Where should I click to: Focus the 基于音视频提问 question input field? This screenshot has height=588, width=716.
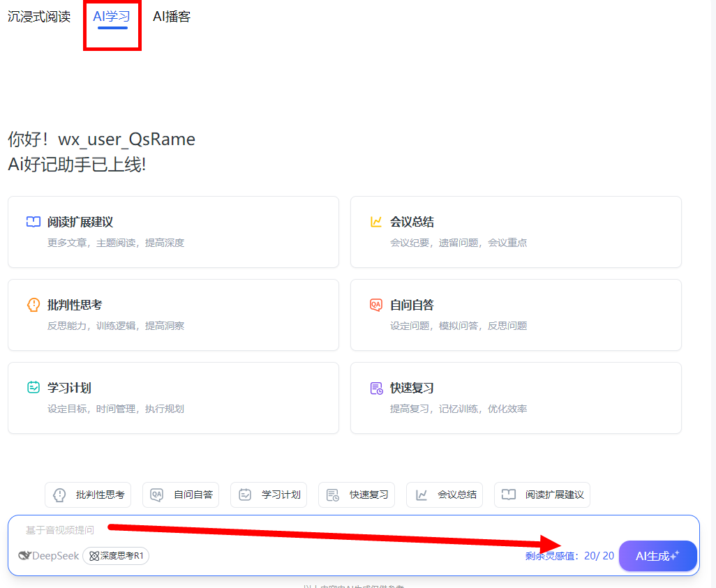[x=279, y=530]
